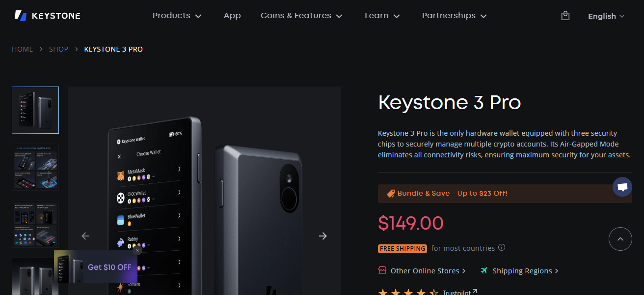Click the scroll-to-top arrow icon
Image resolution: width=644 pixels, height=295 pixels.
pos(620,239)
